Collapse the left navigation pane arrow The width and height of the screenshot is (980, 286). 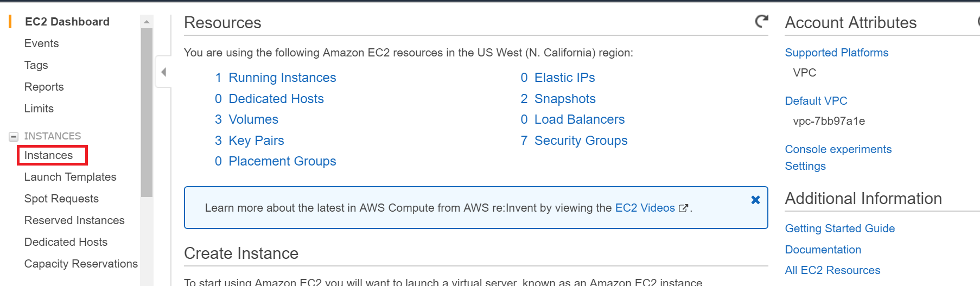163,72
